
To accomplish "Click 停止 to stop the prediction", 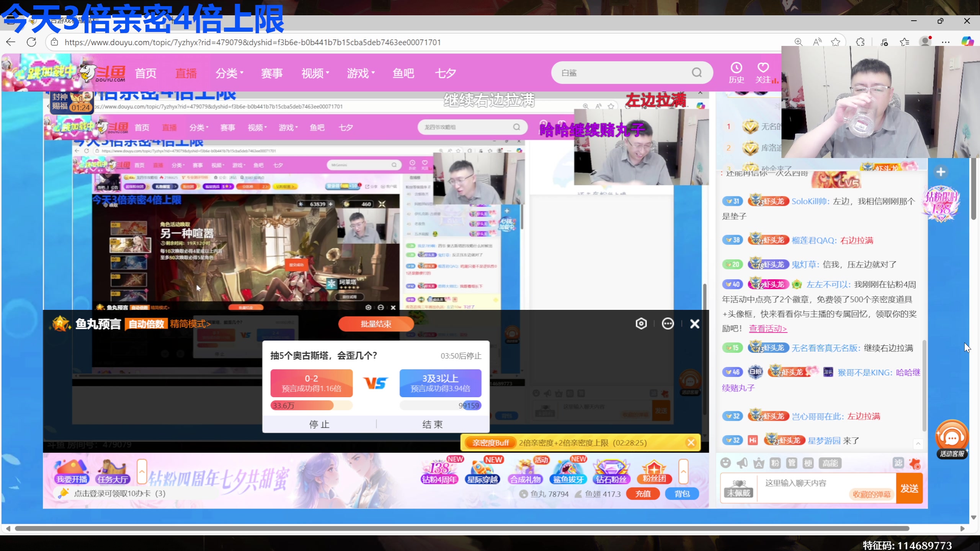I will click(x=319, y=424).
